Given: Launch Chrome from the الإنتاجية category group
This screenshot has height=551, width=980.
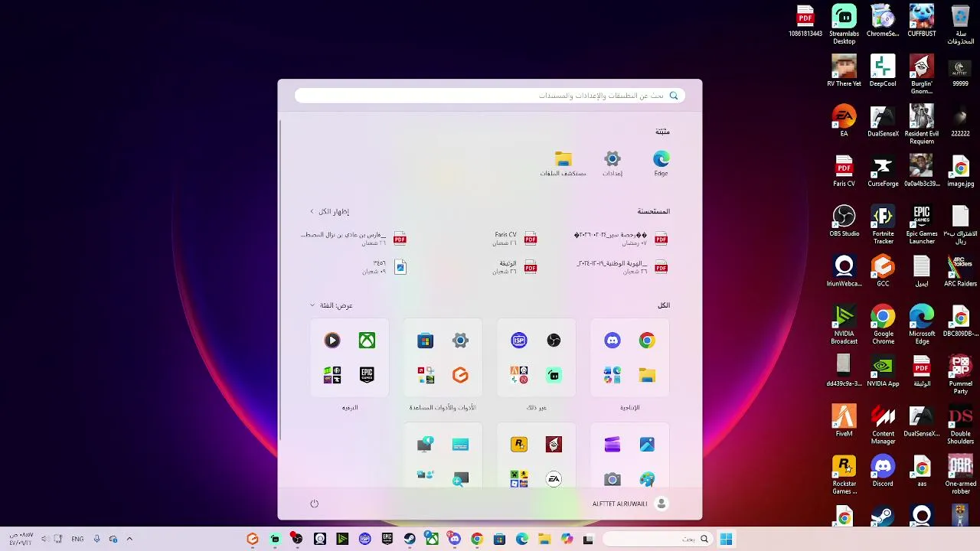Looking at the screenshot, I should 647,341.
